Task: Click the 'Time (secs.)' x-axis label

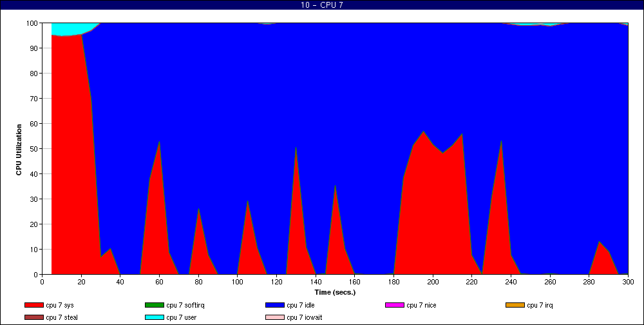Action: (335, 293)
